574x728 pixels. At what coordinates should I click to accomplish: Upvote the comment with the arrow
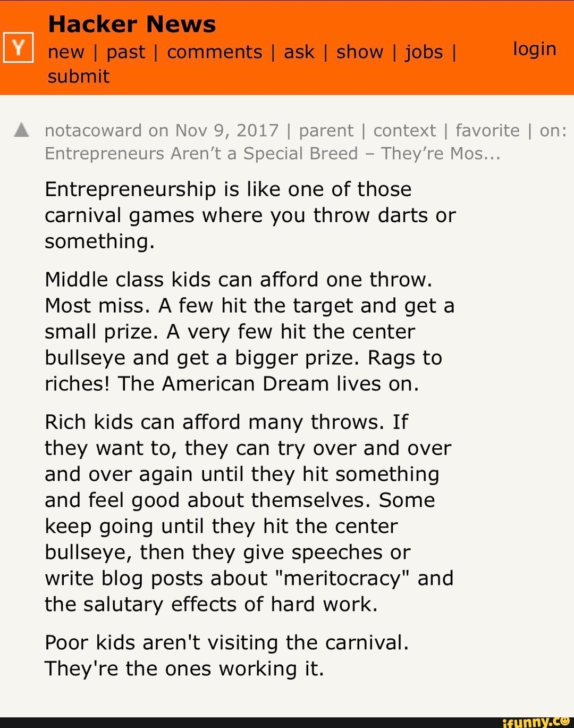coord(21,130)
